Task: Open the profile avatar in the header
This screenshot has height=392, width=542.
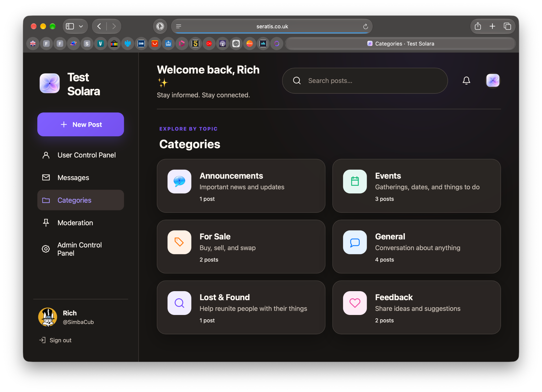Action: point(493,80)
